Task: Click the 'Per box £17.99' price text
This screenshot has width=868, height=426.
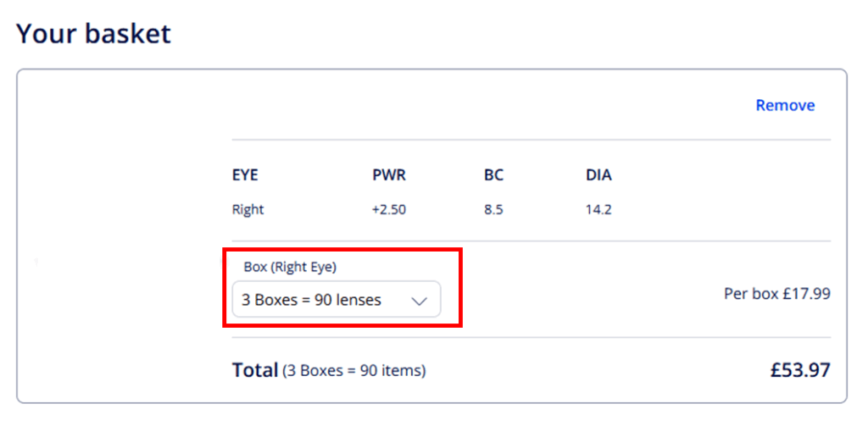Action: (x=777, y=294)
